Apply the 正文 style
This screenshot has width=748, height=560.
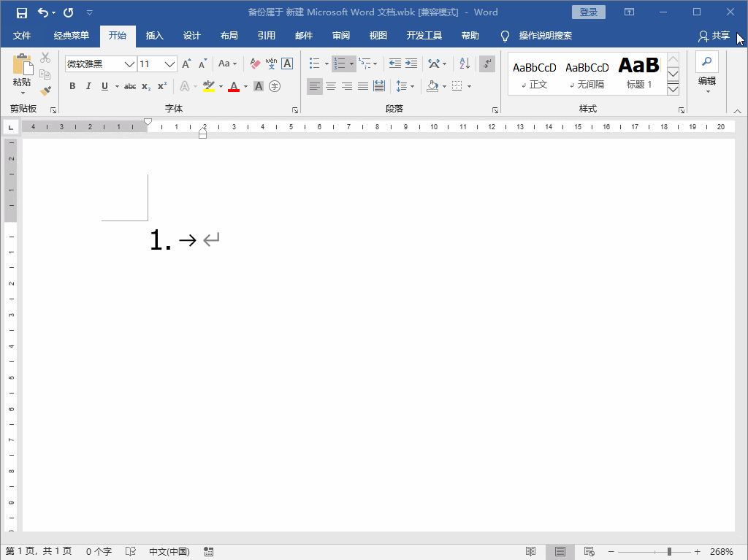pos(534,74)
